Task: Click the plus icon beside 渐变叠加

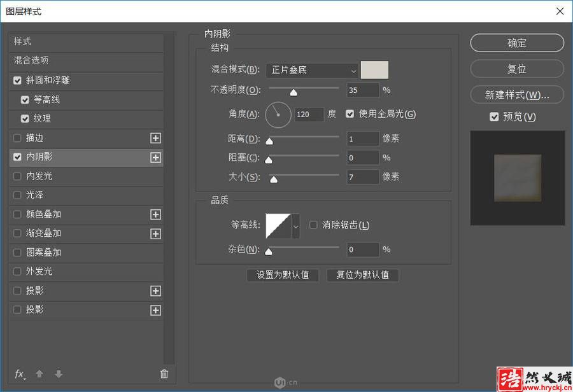Action: (x=156, y=234)
